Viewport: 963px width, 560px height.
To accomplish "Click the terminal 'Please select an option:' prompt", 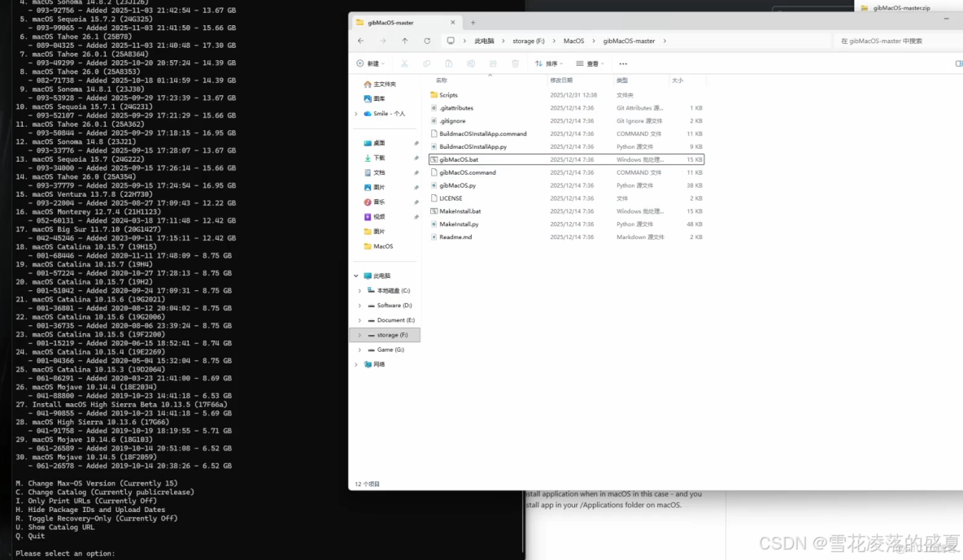I will [65, 553].
